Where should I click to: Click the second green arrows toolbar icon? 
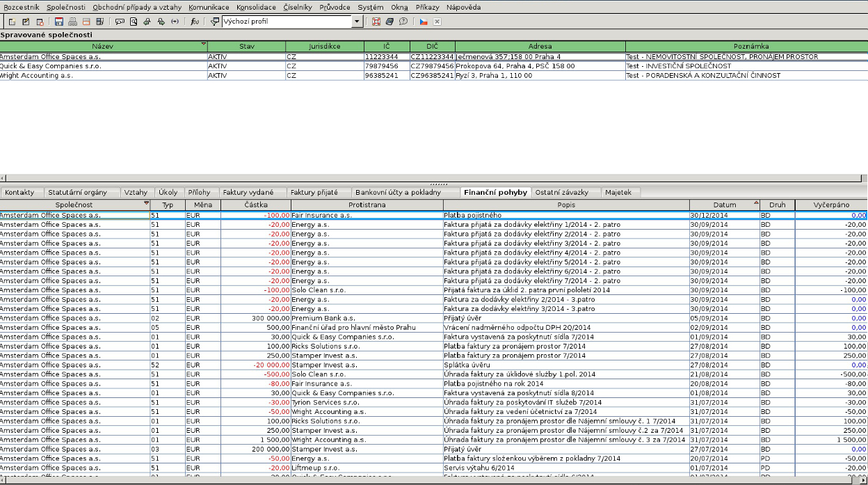(x=161, y=22)
